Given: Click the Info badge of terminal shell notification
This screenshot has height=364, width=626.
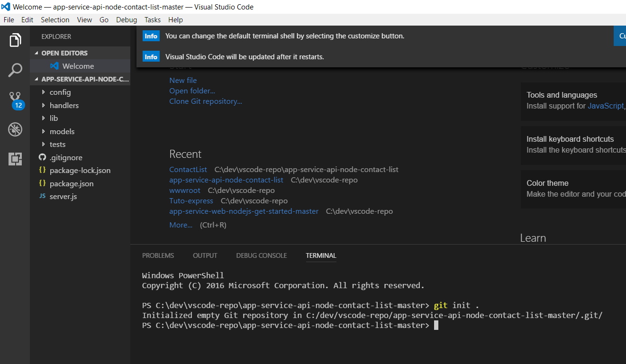Looking at the screenshot, I should pos(151,36).
